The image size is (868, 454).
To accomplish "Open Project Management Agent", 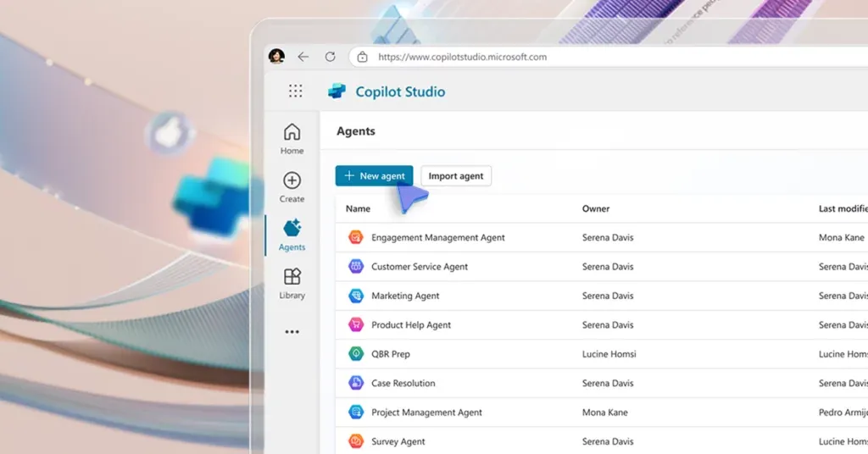I will pos(427,412).
